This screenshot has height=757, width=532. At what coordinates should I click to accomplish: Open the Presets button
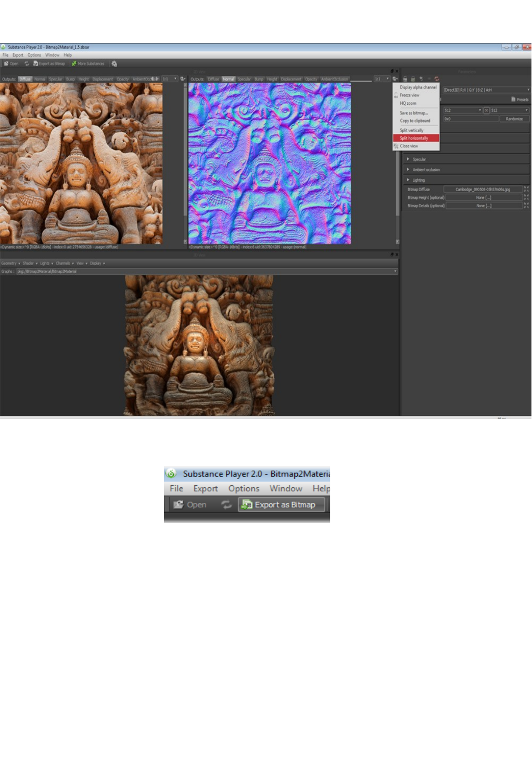click(520, 99)
